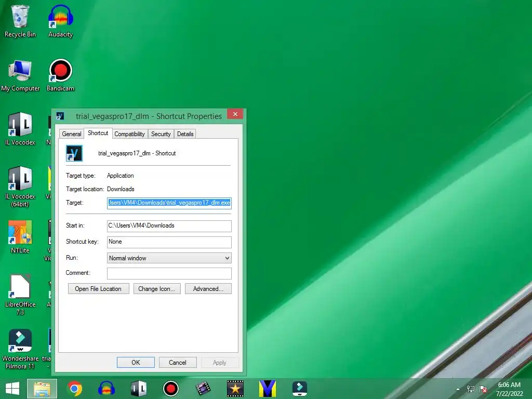Open the yellow V taskbar app
The height and width of the screenshot is (399, 532).
(268, 389)
